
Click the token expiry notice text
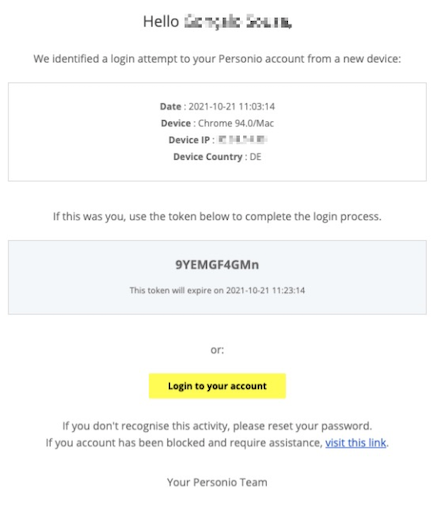pyautogui.click(x=217, y=290)
